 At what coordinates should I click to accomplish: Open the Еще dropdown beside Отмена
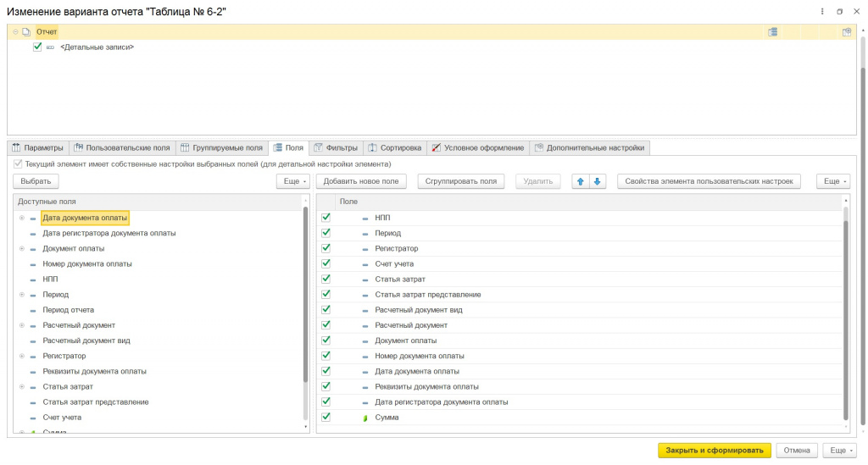point(840,451)
